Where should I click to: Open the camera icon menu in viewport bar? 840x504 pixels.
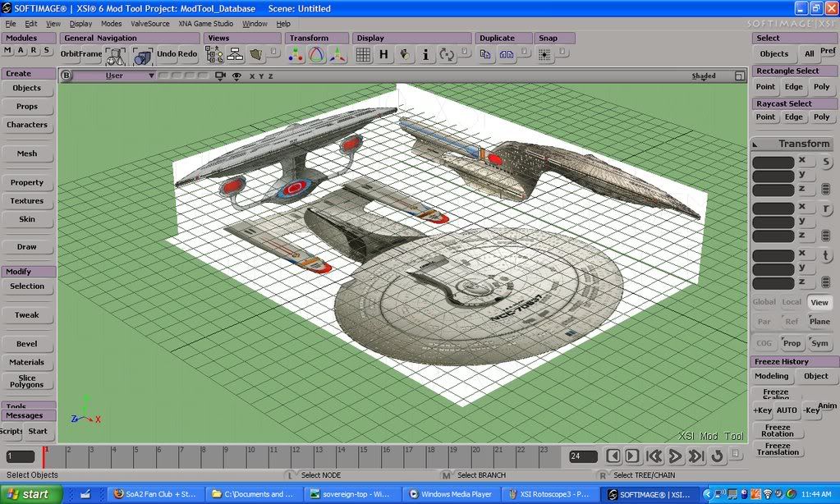click(220, 76)
